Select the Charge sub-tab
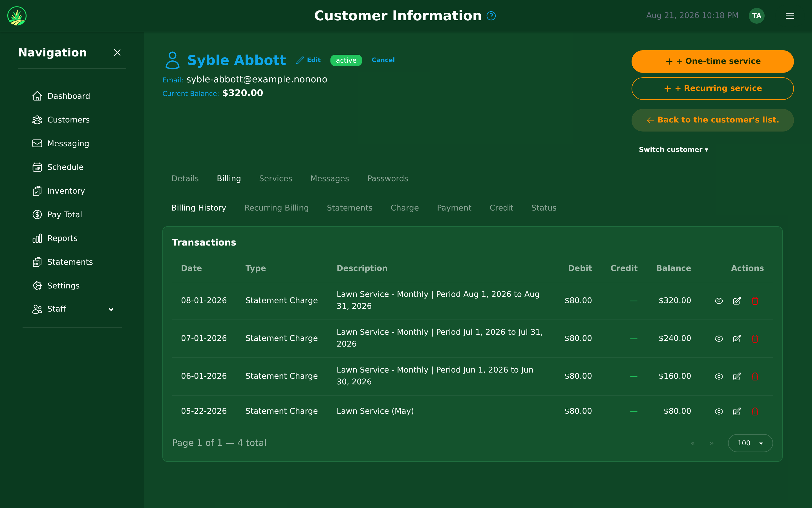Image resolution: width=812 pixels, height=508 pixels. pyautogui.click(x=404, y=208)
